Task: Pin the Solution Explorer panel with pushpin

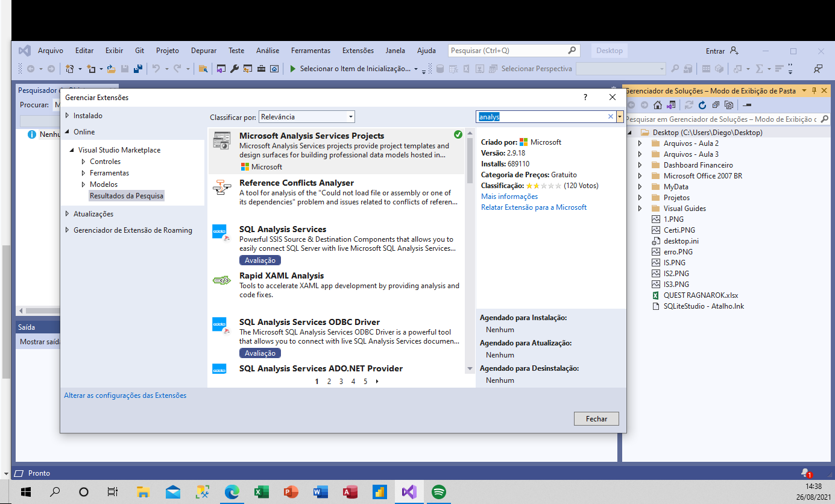Action: pos(814,90)
